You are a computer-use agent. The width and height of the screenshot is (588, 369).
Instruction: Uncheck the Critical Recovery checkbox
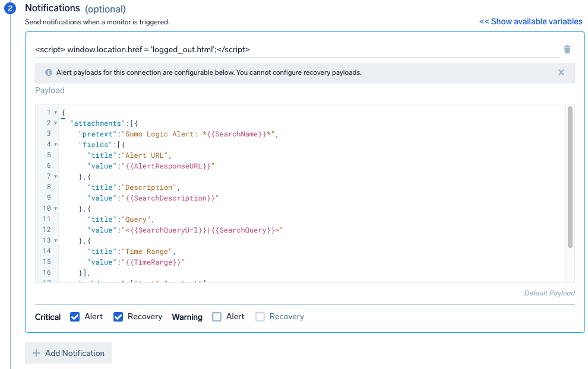click(x=118, y=317)
